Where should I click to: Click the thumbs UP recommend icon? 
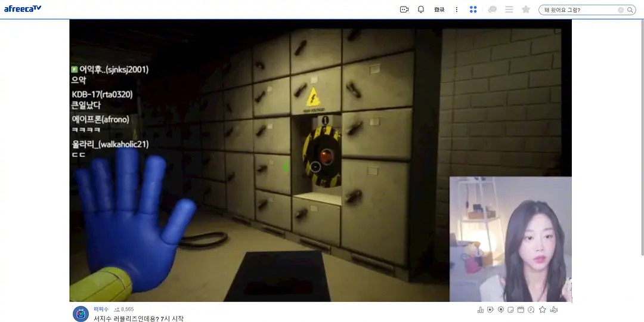[553, 309]
